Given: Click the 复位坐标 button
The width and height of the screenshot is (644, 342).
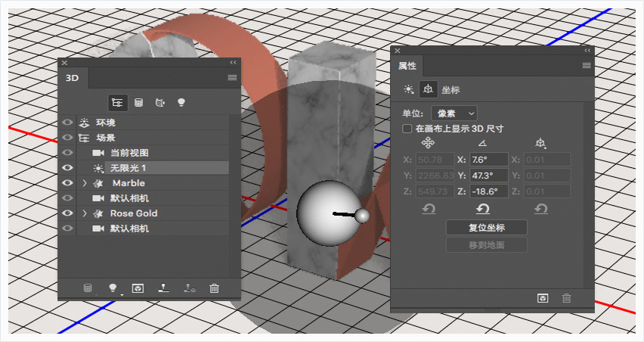Looking at the screenshot, I should tap(487, 227).
